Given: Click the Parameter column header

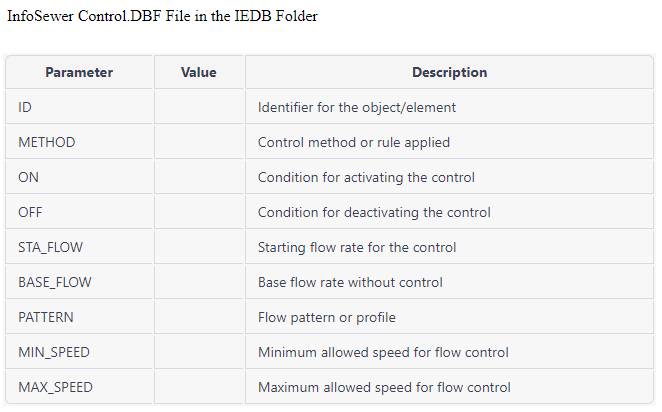Looking at the screenshot, I should tap(79, 72).
